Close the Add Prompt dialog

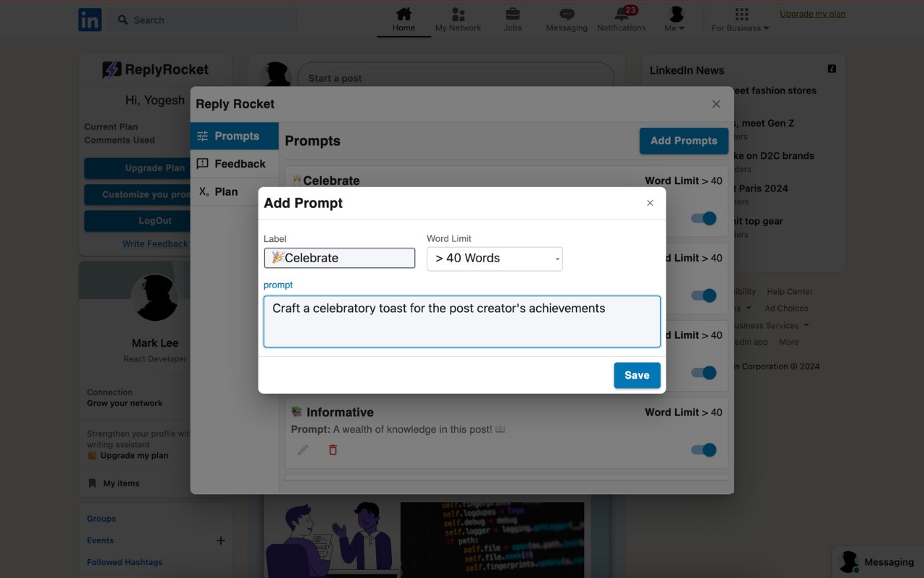click(x=650, y=203)
